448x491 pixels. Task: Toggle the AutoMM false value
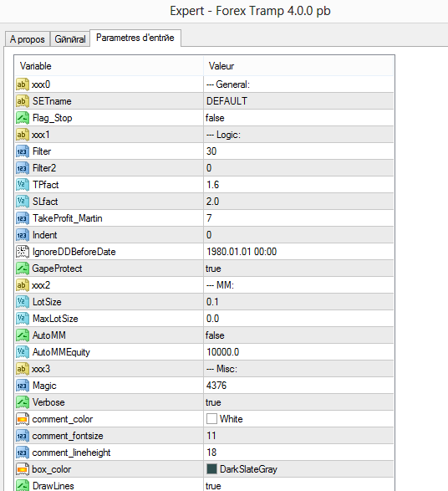[x=298, y=335]
